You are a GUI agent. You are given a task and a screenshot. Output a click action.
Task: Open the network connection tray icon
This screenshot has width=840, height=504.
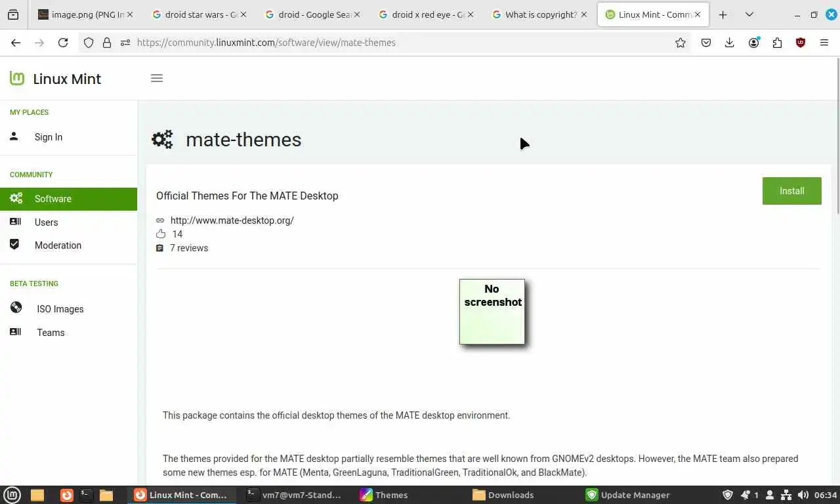[x=786, y=495]
